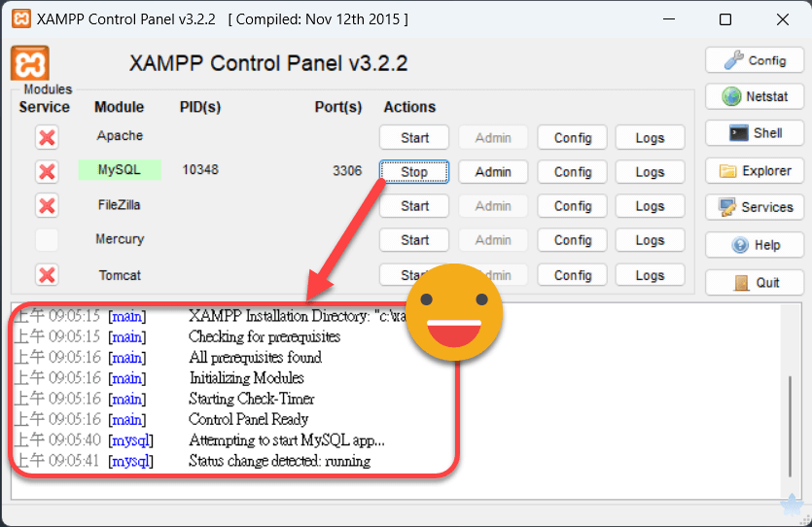Select 'Checking for prerequisites' log line
The height and width of the screenshot is (527, 812).
tap(265, 337)
